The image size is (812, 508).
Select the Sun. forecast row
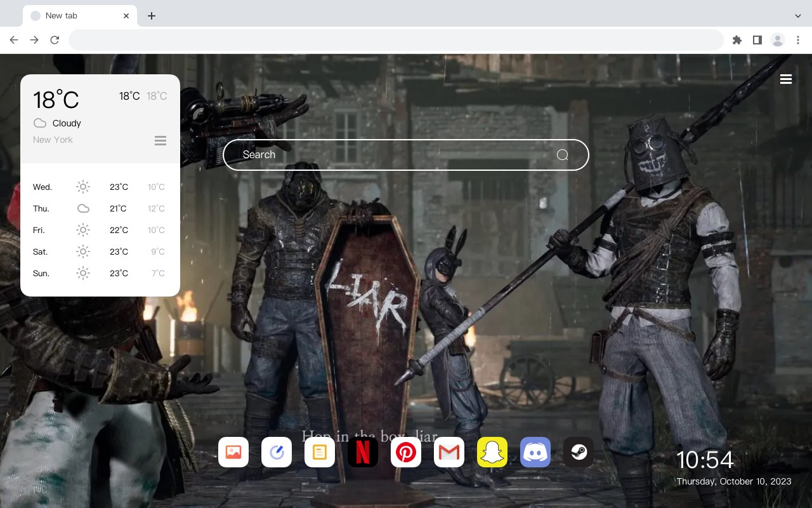pos(100,273)
